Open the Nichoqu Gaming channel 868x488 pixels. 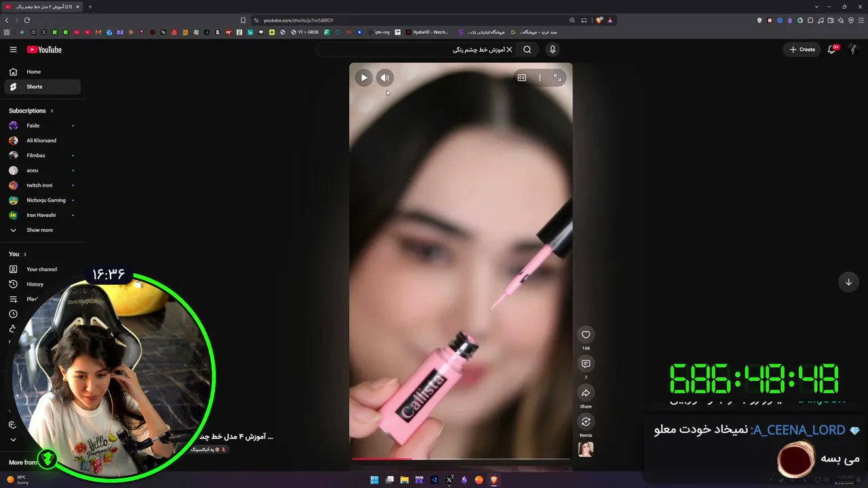point(42,200)
